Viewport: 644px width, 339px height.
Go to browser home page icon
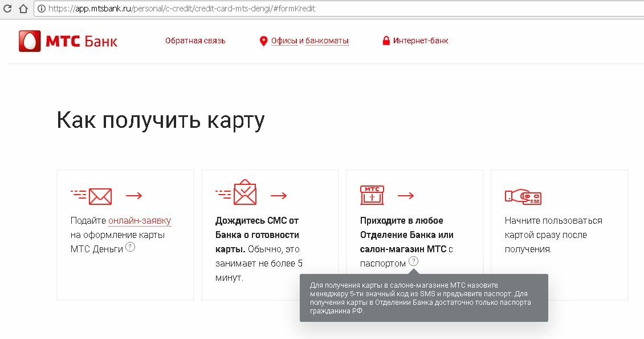click(23, 8)
